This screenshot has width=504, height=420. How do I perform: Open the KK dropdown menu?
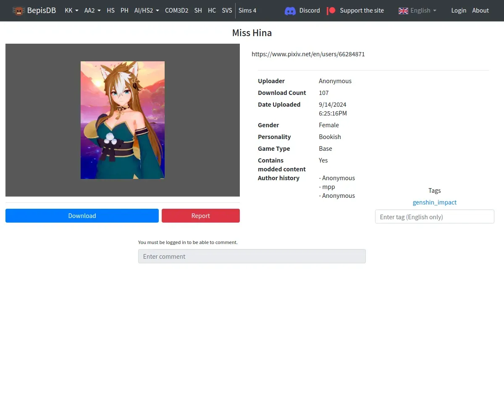[x=71, y=10]
